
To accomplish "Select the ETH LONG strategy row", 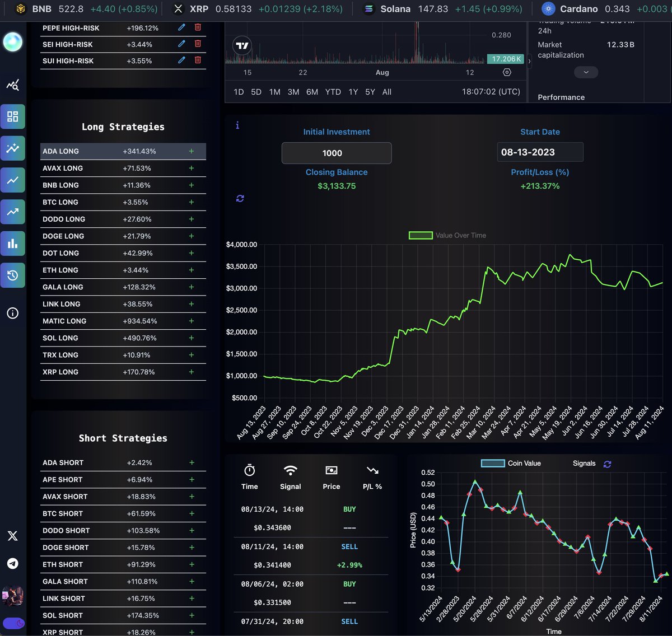I will [x=123, y=270].
